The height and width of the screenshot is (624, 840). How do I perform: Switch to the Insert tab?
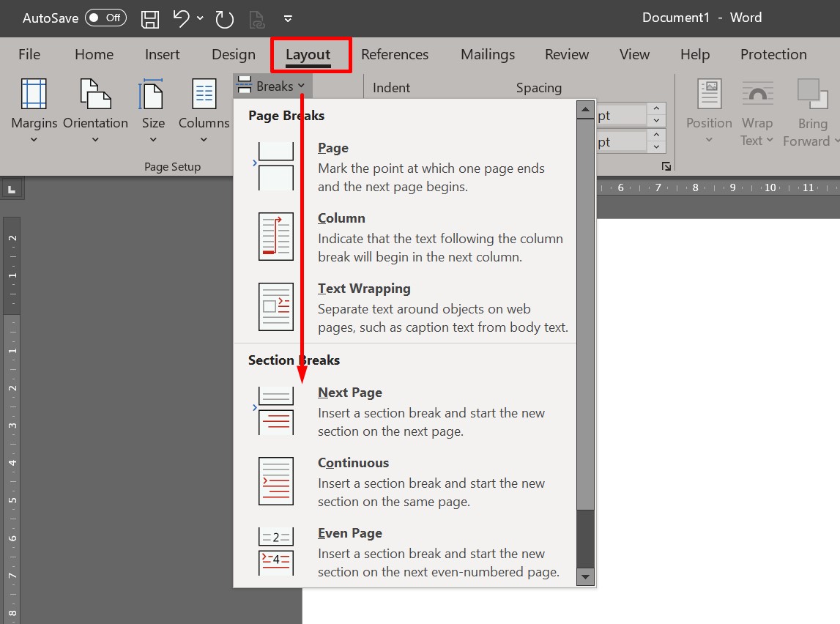pyautogui.click(x=163, y=54)
